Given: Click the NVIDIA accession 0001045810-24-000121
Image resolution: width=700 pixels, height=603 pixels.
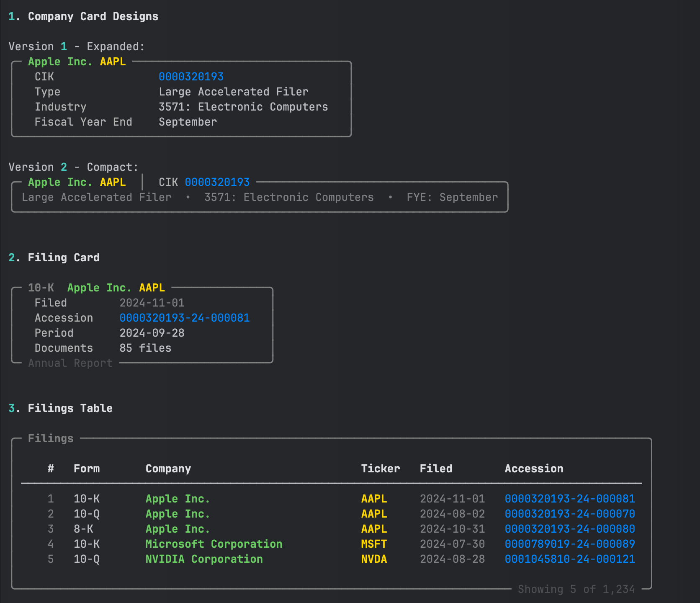Looking at the screenshot, I should coord(569,559).
